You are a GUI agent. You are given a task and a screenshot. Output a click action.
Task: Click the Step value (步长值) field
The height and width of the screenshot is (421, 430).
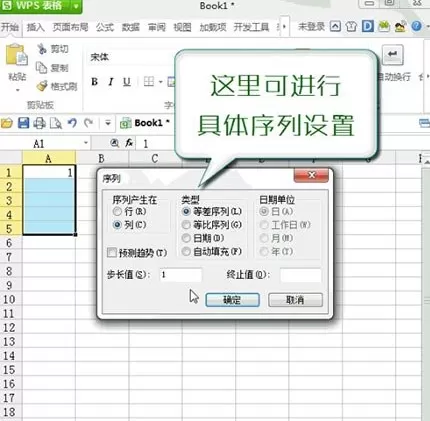(x=181, y=275)
